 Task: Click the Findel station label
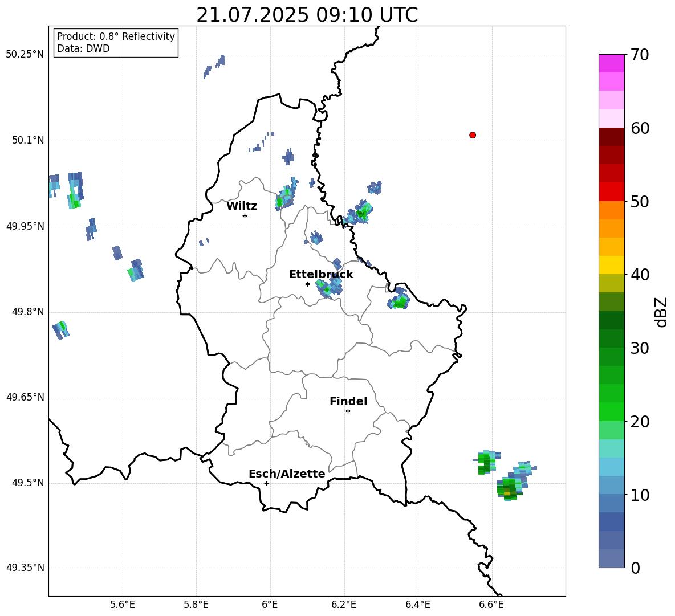point(348,401)
